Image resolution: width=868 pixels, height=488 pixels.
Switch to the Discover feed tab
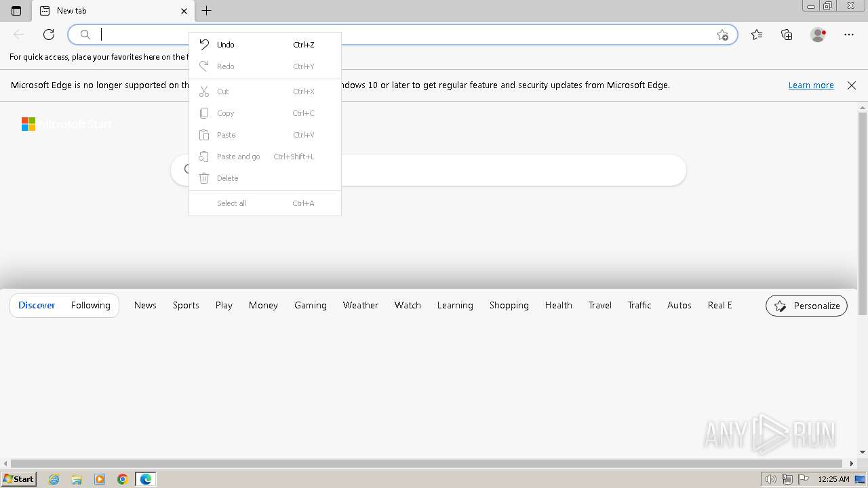[x=37, y=306]
